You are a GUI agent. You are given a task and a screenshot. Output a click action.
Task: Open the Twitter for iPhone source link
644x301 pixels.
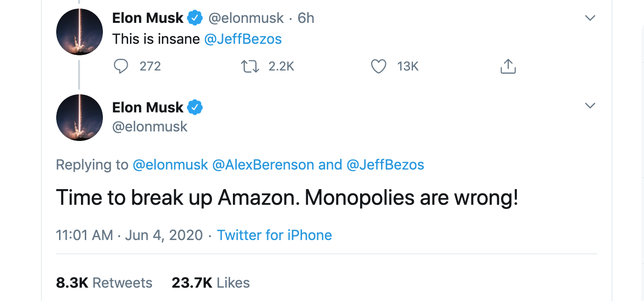click(274, 235)
